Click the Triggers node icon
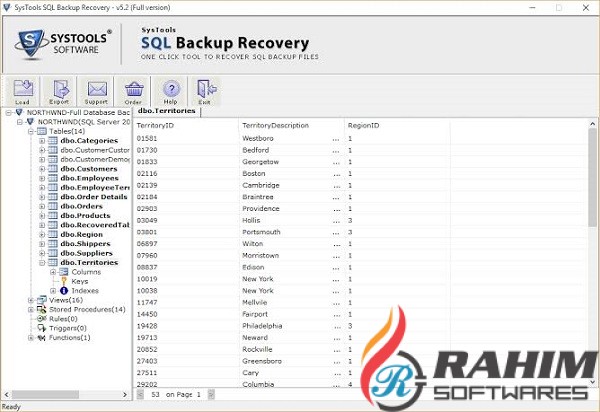 click(42, 328)
